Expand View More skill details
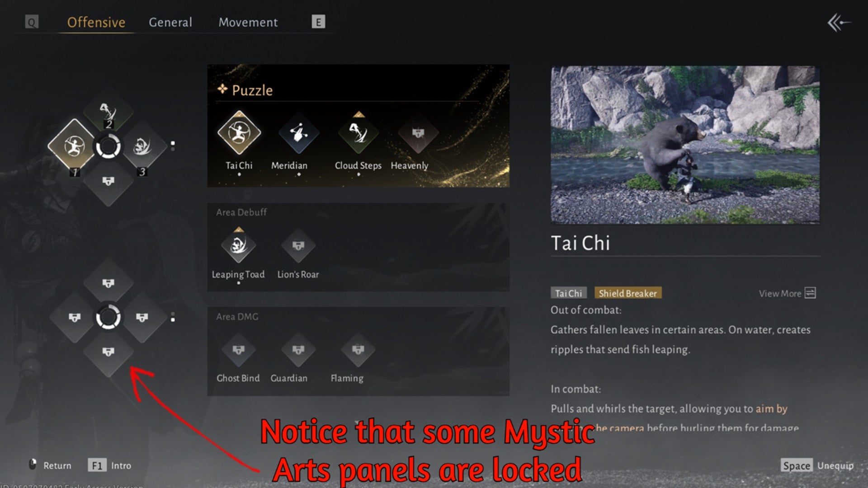 tap(787, 293)
